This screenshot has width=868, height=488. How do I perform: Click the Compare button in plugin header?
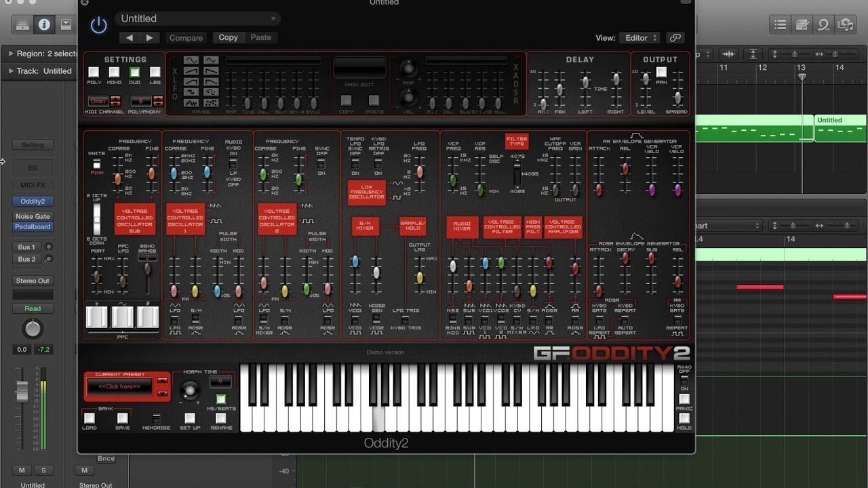pyautogui.click(x=186, y=38)
